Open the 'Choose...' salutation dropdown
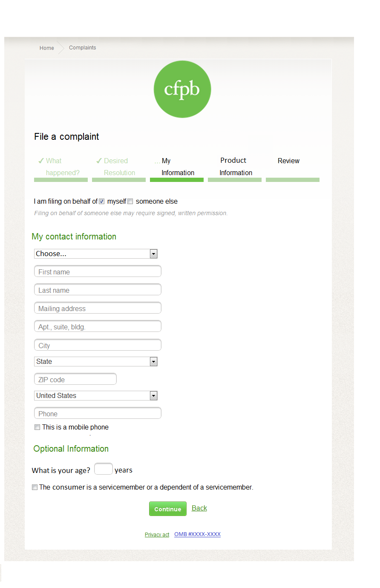The height and width of the screenshot is (588, 380). point(96,254)
